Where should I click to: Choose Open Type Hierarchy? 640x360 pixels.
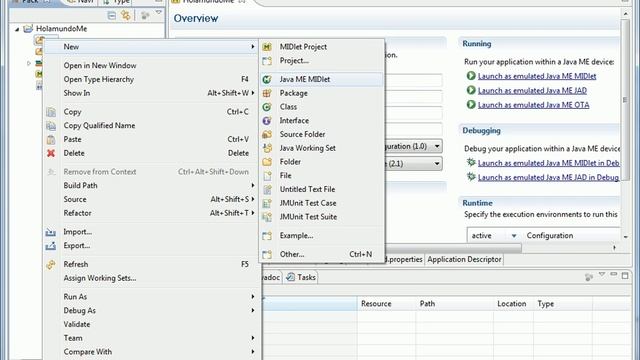[99, 79]
